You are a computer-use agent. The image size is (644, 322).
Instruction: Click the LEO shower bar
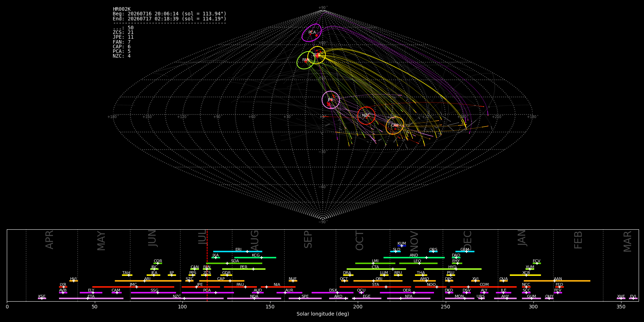(418, 263)
